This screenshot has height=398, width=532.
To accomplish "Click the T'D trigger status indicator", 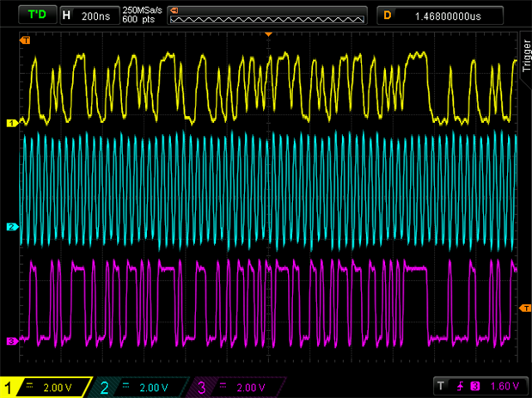I will pyautogui.click(x=38, y=15).
